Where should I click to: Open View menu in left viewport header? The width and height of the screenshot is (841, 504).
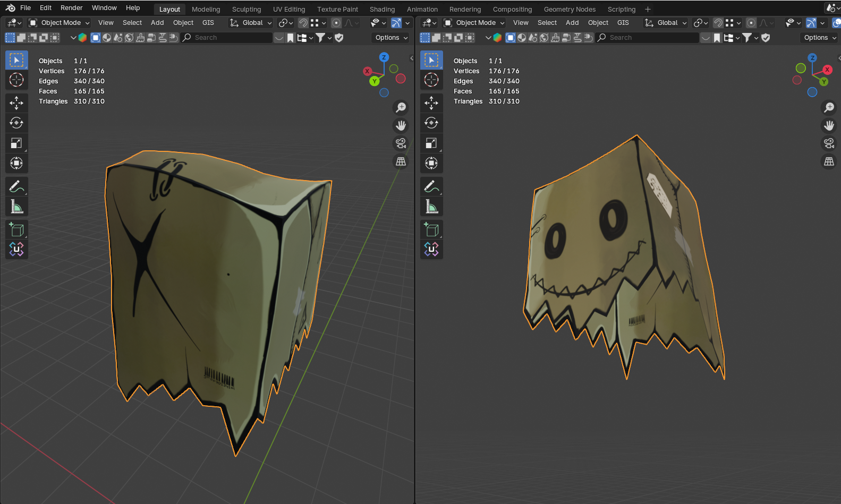click(x=106, y=23)
